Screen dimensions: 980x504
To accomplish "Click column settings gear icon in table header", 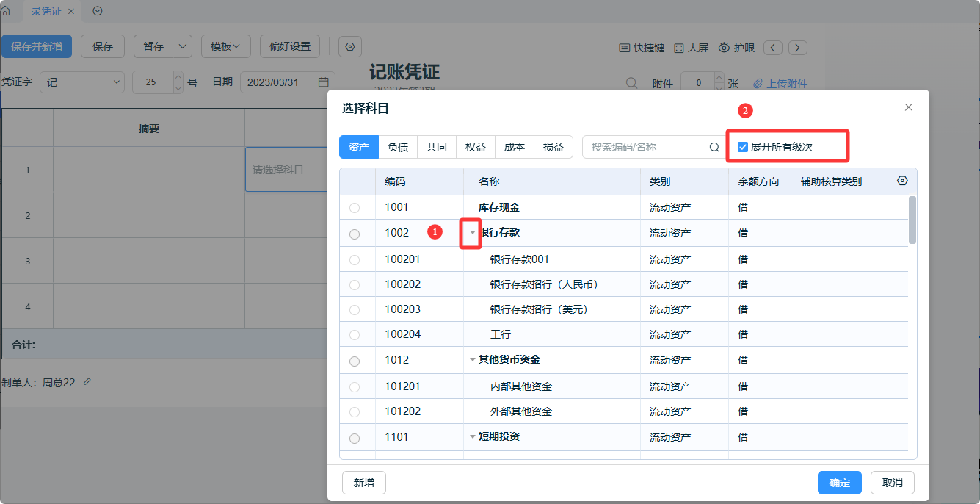I will (x=902, y=181).
